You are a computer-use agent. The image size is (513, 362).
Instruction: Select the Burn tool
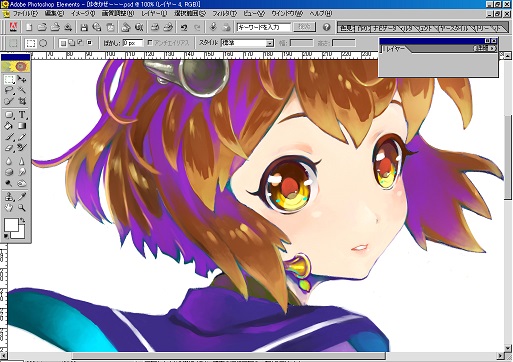[22, 183]
